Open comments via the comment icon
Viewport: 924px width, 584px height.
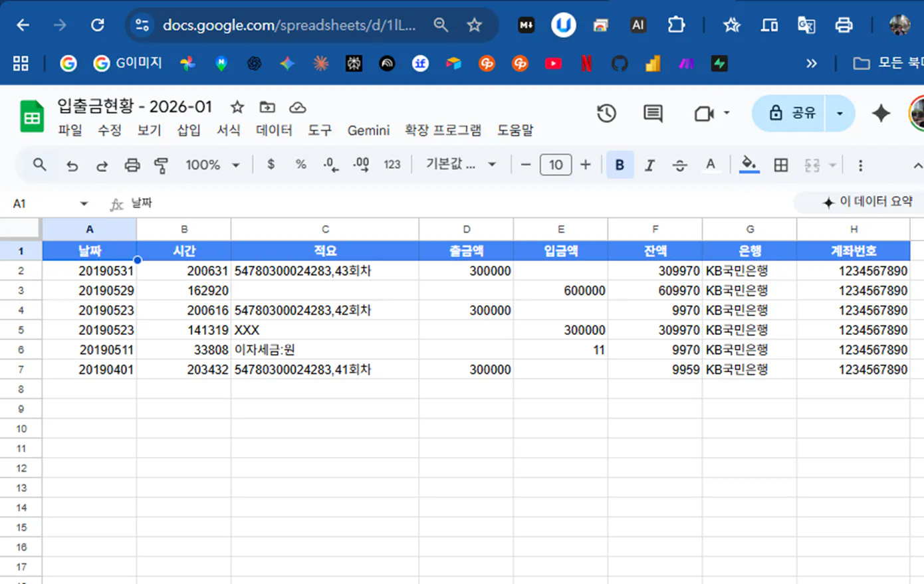652,113
